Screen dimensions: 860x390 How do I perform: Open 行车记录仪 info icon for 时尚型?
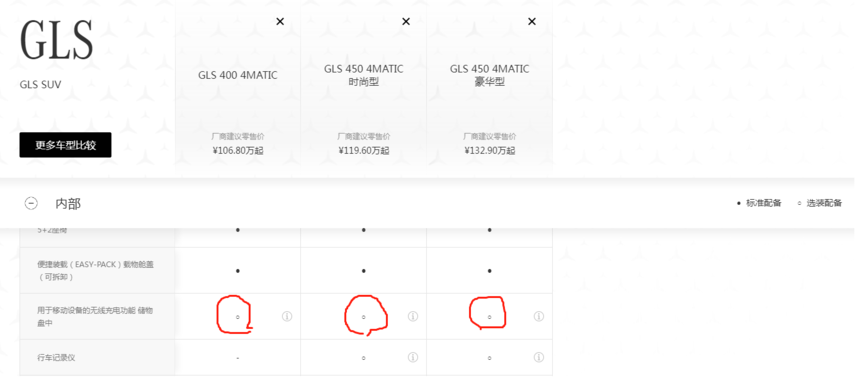[413, 358]
